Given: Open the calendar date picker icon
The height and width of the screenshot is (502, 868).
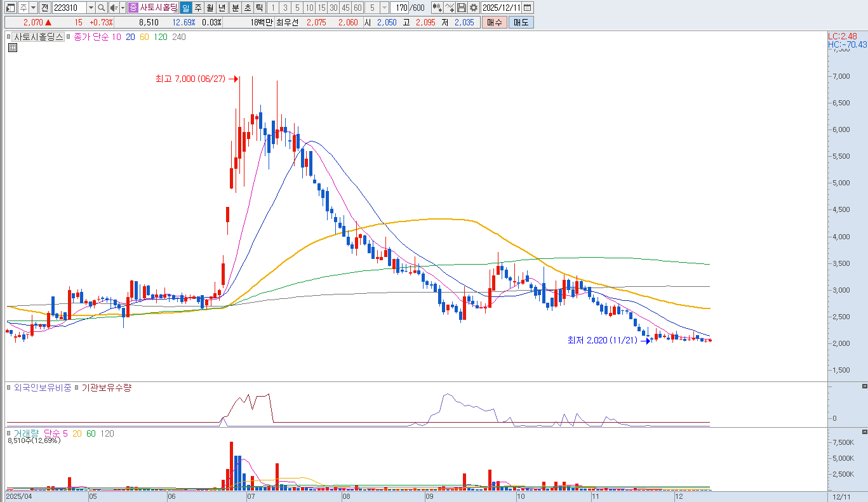Looking at the screenshot, I should point(528,8).
